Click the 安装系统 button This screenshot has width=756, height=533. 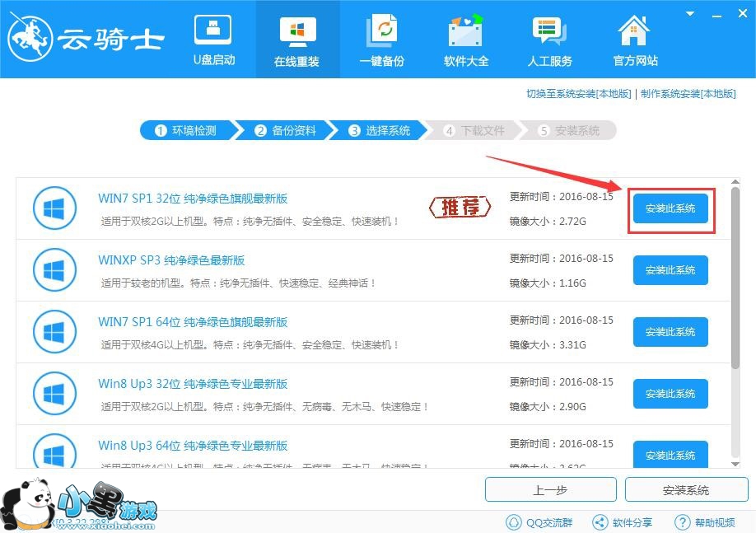click(x=686, y=490)
